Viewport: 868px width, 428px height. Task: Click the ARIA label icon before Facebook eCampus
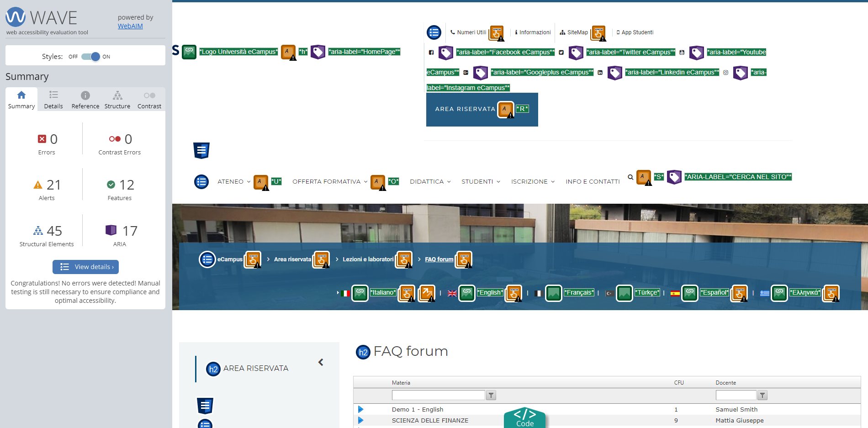(x=445, y=53)
